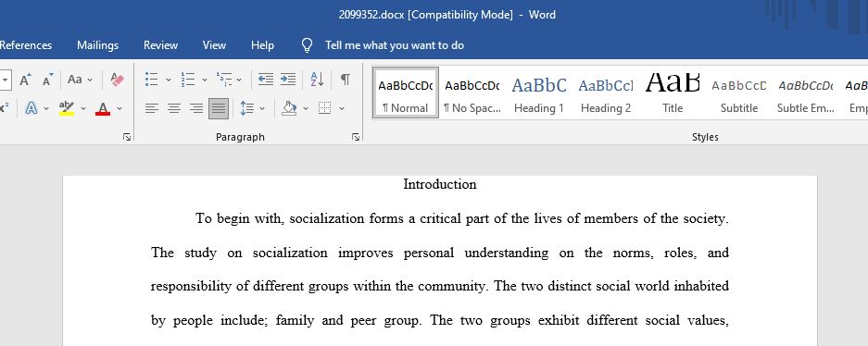Increase paragraph indent
The width and height of the screenshot is (868, 346).
(x=288, y=80)
